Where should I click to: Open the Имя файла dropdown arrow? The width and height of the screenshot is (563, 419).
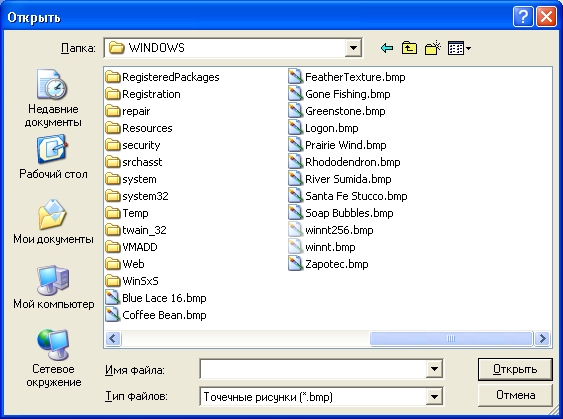click(x=434, y=369)
